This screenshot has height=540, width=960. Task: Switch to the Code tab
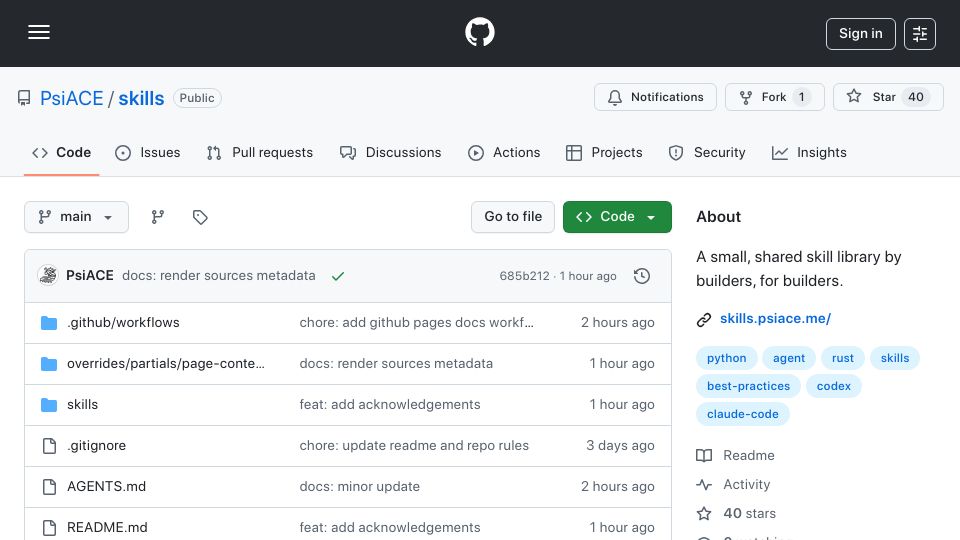pos(61,152)
